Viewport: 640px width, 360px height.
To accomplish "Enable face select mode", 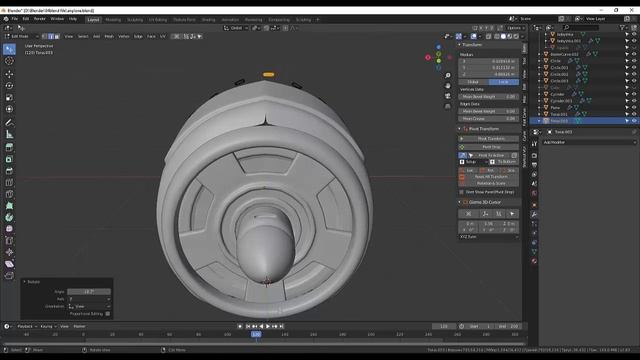I will [x=57, y=36].
